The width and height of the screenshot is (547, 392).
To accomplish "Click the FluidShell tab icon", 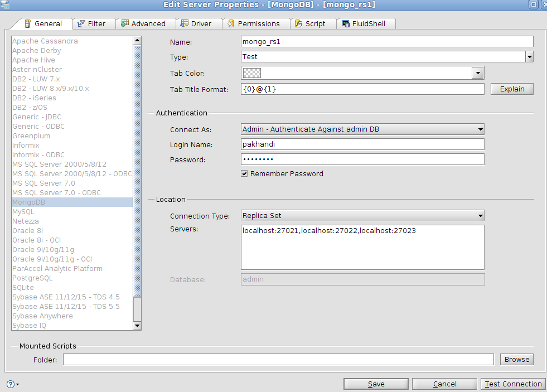I will [x=345, y=24].
